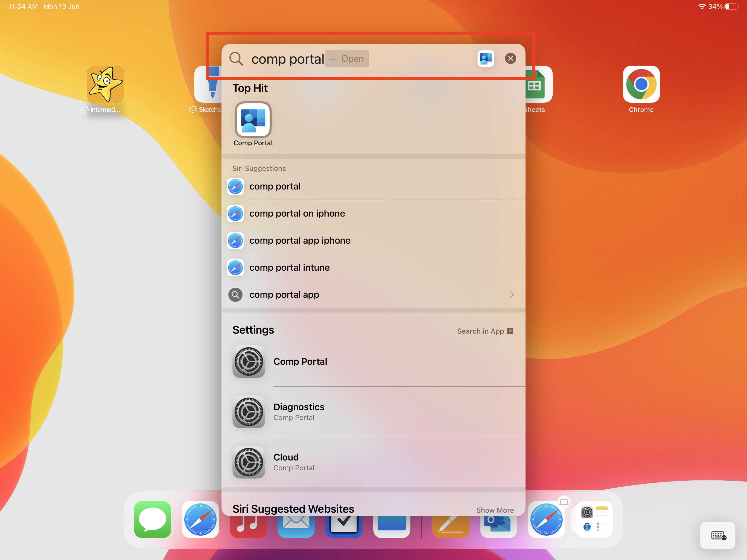747x560 pixels.
Task: Tap the battery indicator in status bar
Action: point(731,6)
